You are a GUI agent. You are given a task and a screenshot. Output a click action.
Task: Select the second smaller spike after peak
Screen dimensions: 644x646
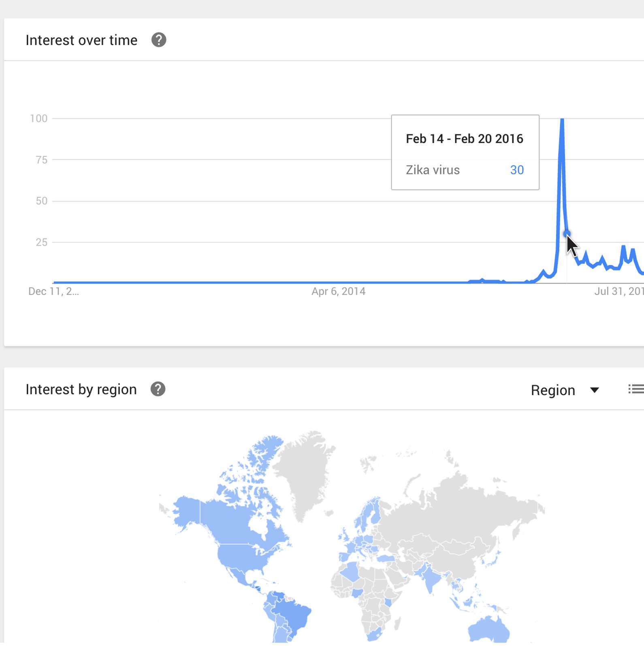click(x=624, y=246)
